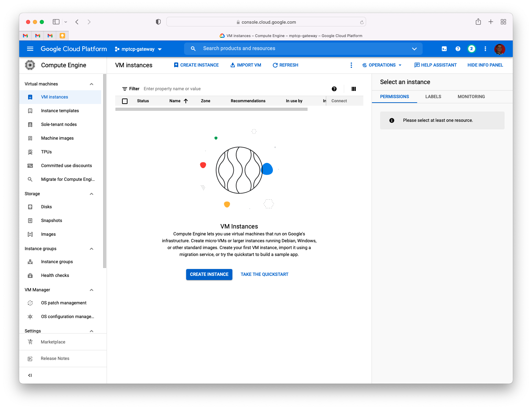Open Sole-tenant nodes in sidebar
This screenshot has width=532, height=409.
(x=60, y=125)
